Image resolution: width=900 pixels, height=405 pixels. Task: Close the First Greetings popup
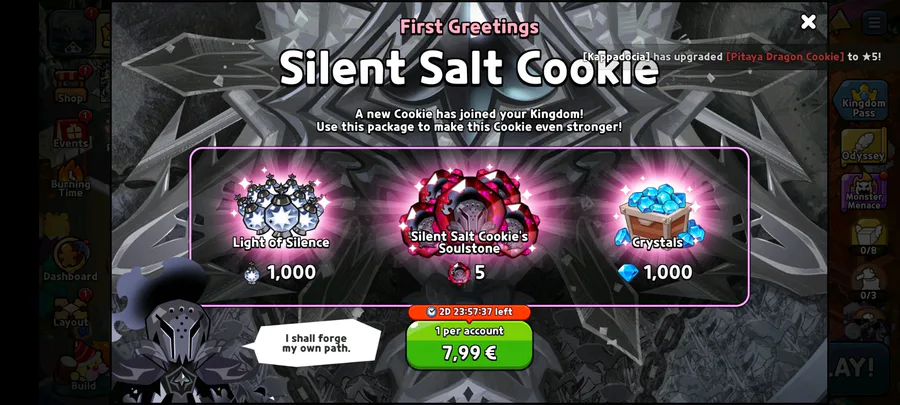(x=808, y=22)
